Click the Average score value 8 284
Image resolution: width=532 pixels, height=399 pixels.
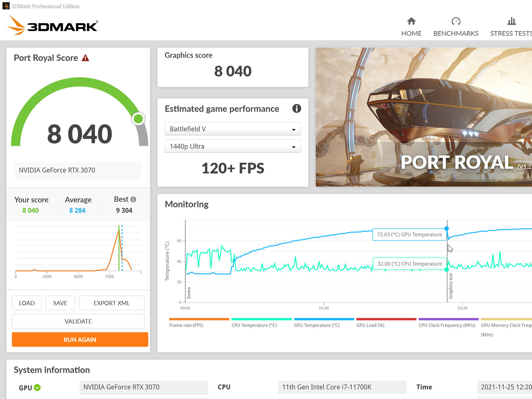click(x=77, y=210)
